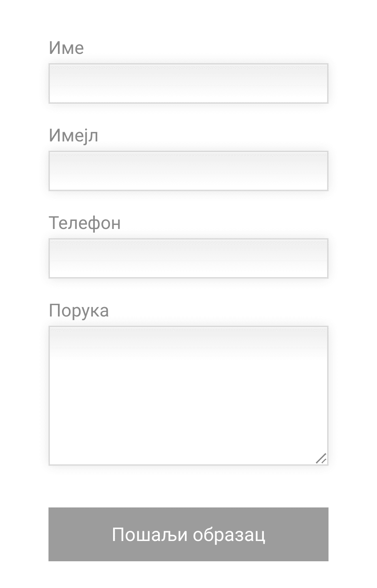Select the field below the Телефон label
The height and width of the screenshot is (588, 377).
(x=188, y=259)
